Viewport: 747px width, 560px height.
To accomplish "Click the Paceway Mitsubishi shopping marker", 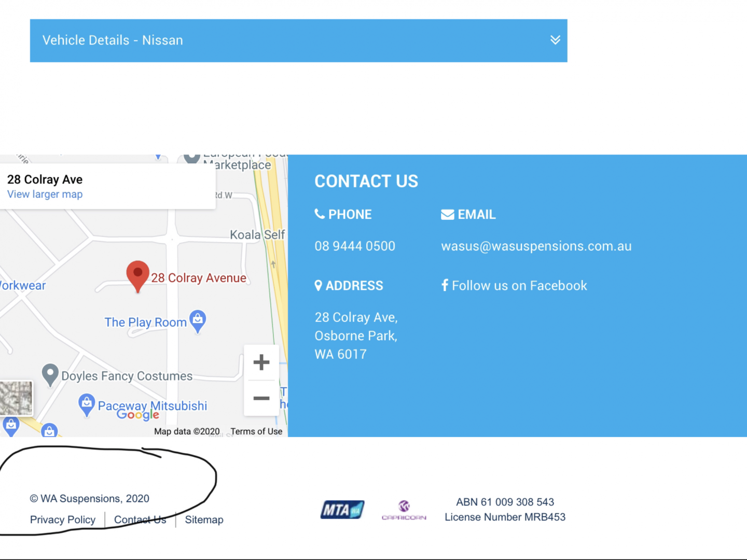I will (x=86, y=404).
